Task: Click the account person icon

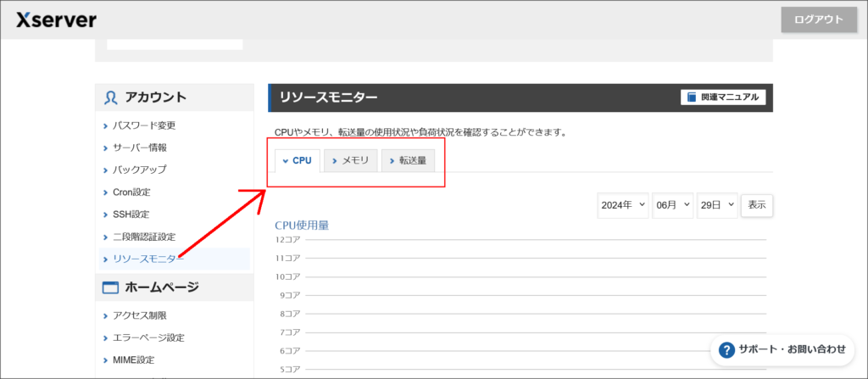Action: point(111,98)
